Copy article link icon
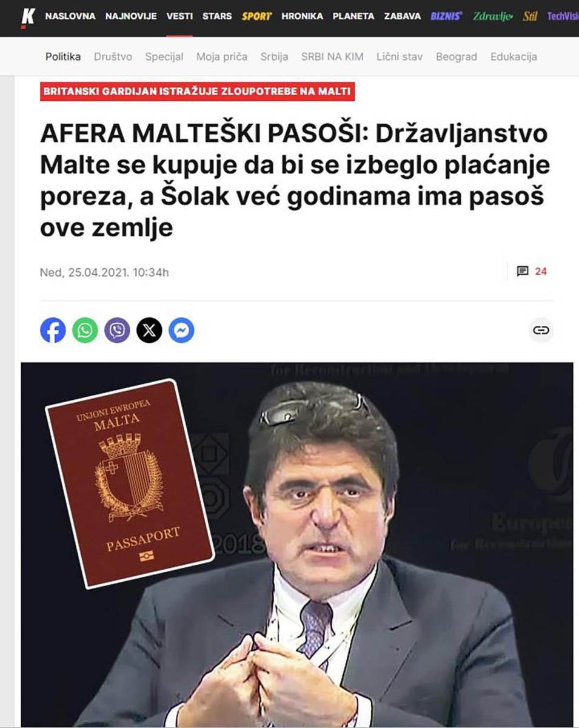Image resolution: width=579 pixels, height=728 pixels. pyautogui.click(x=541, y=331)
